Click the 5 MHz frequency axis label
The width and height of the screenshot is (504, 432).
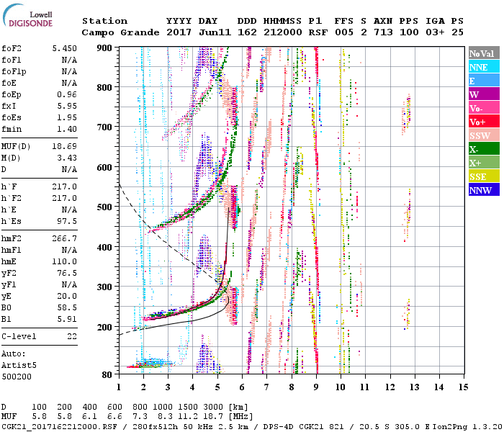point(217,387)
